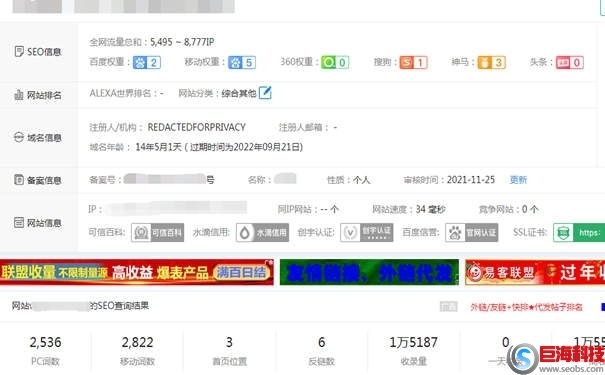Image resolution: width=605 pixels, height=375 pixels.
Task: Click the 域名信息 globe icon
Action: click(x=19, y=137)
